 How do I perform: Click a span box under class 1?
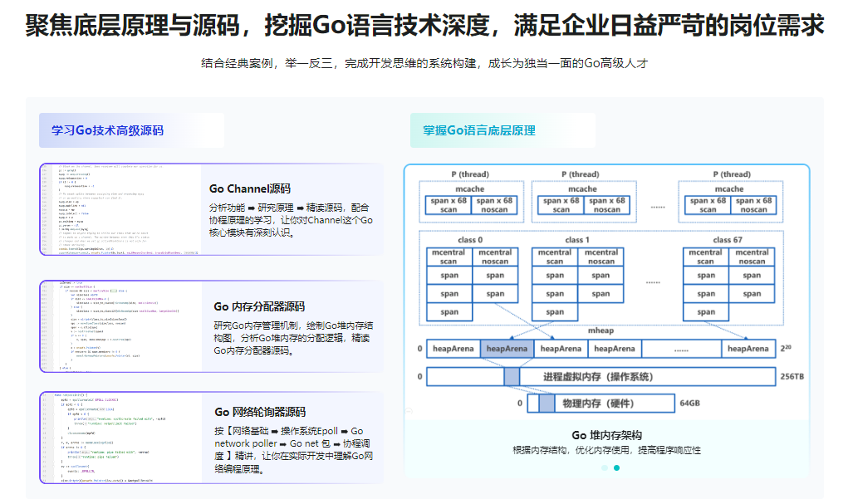[x=555, y=276]
